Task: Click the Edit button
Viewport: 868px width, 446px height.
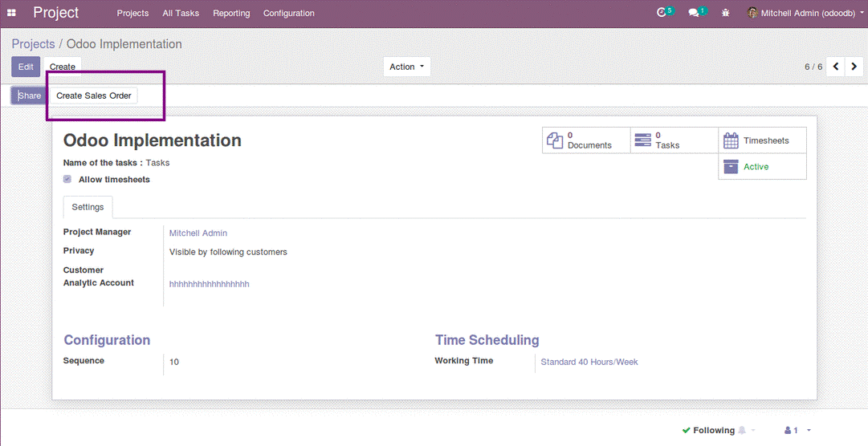Action: click(x=26, y=67)
